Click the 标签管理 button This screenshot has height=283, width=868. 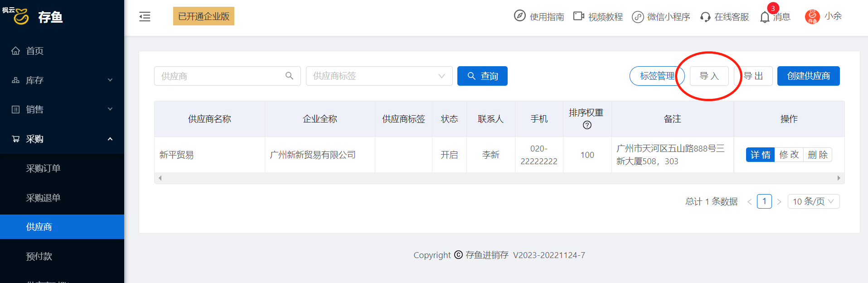point(657,76)
